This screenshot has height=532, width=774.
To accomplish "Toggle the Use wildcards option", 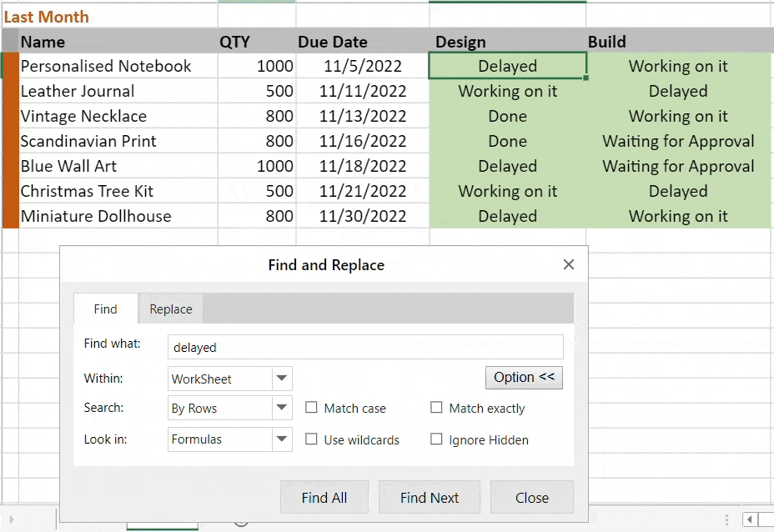I will point(312,439).
